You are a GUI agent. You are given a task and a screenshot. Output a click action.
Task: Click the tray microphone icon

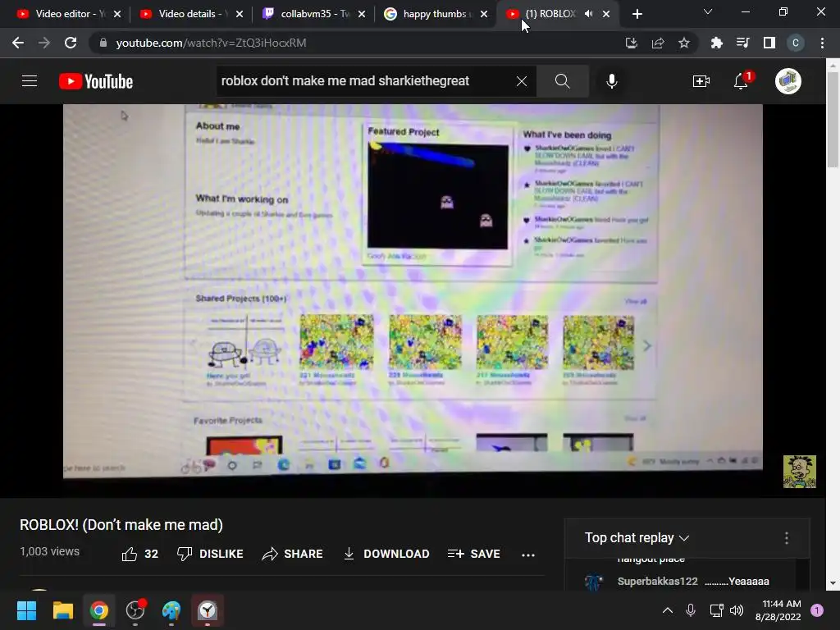click(691, 610)
